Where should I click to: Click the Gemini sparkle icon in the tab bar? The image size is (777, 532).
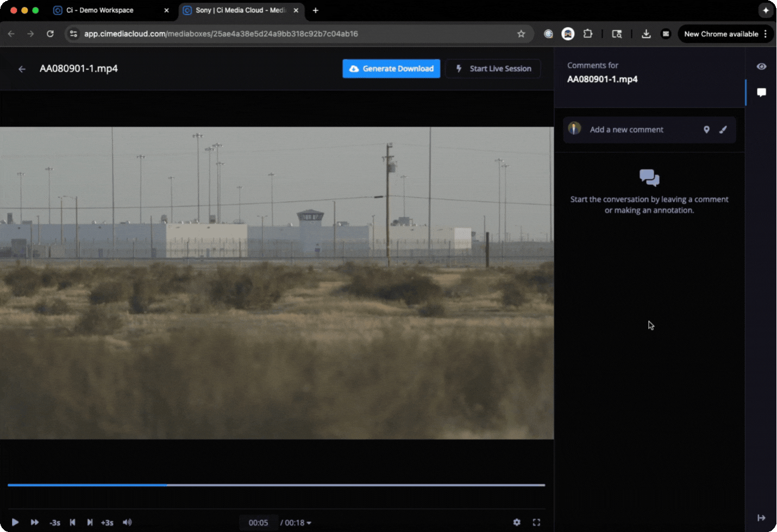[x=766, y=10]
